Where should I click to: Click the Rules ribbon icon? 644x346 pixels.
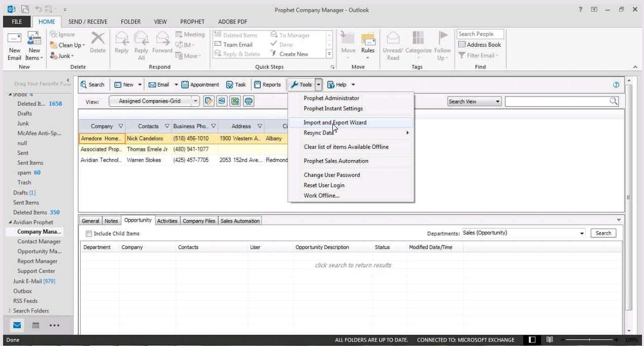[x=368, y=39]
